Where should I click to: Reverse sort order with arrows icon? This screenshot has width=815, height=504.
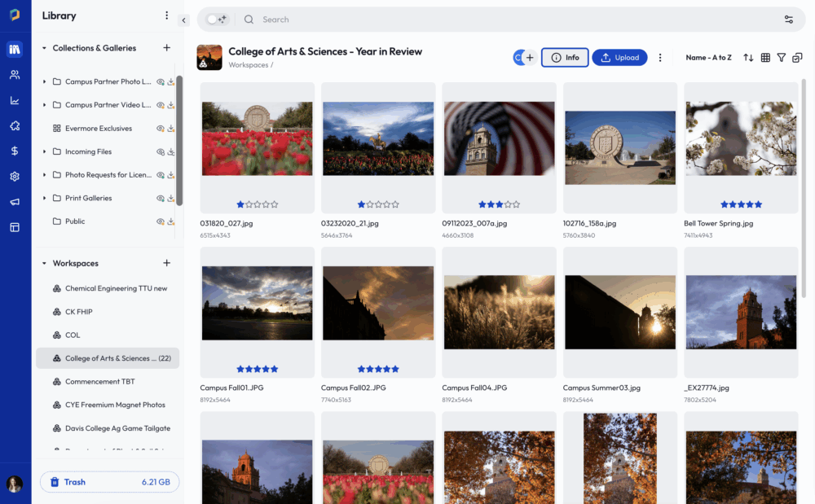tap(748, 58)
